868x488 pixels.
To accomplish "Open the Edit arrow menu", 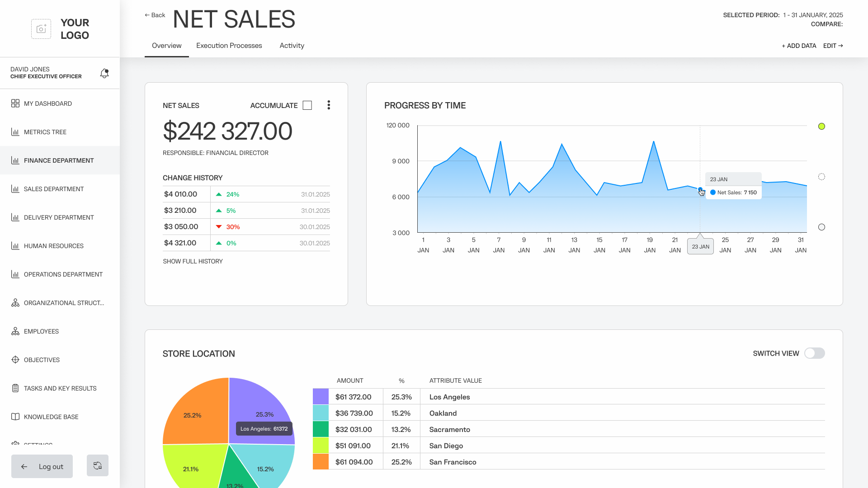I will 833,46.
